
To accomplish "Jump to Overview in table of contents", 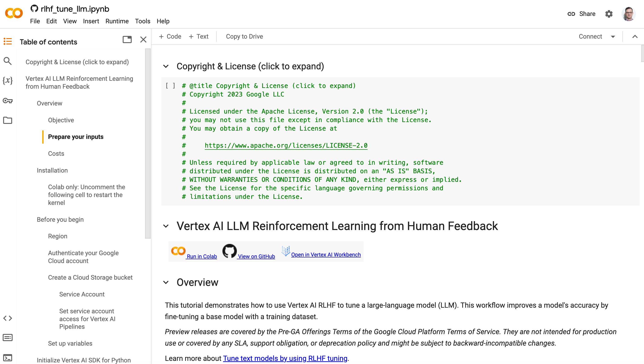I will point(49,103).
